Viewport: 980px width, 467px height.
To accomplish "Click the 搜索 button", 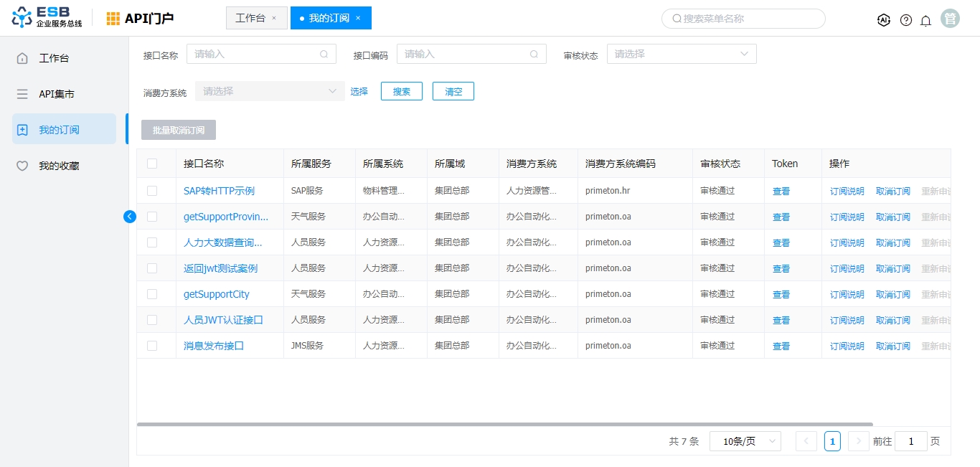I will (x=402, y=91).
